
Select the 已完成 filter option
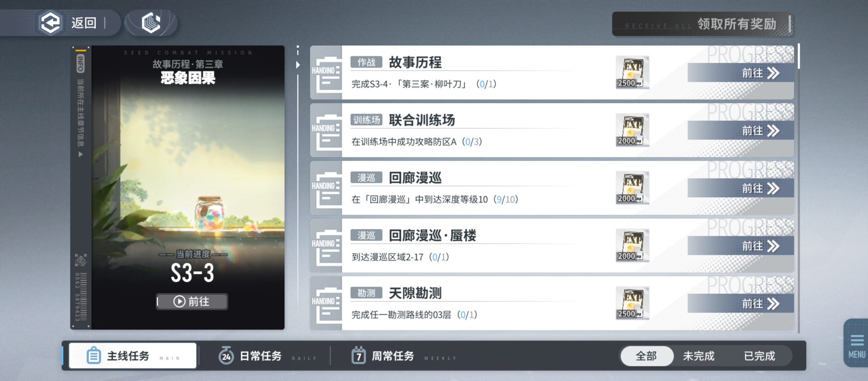pos(759,356)
